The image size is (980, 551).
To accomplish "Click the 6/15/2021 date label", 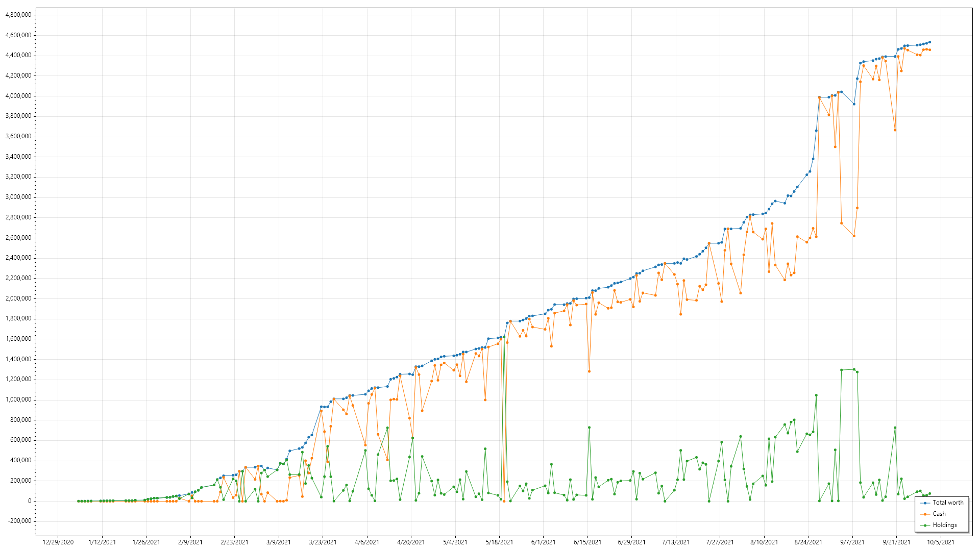I will click(x=587, y=542).
